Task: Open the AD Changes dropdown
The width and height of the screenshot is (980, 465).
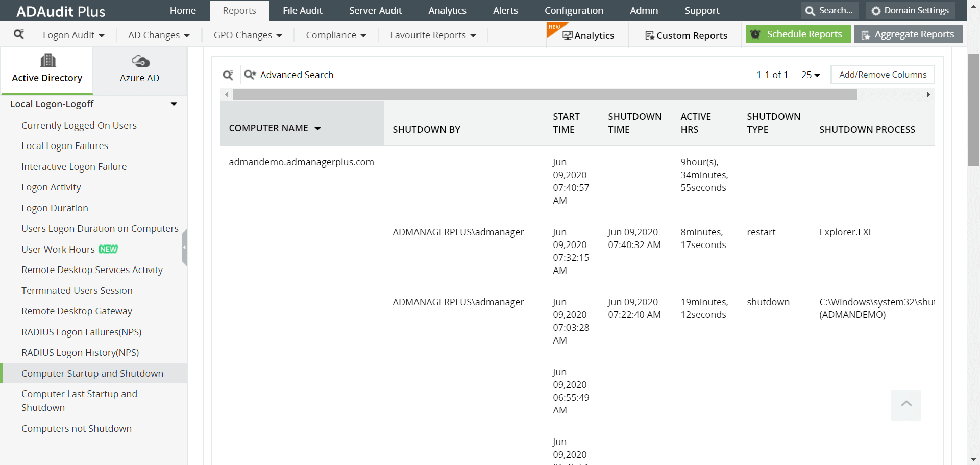Action: [159, 35]
